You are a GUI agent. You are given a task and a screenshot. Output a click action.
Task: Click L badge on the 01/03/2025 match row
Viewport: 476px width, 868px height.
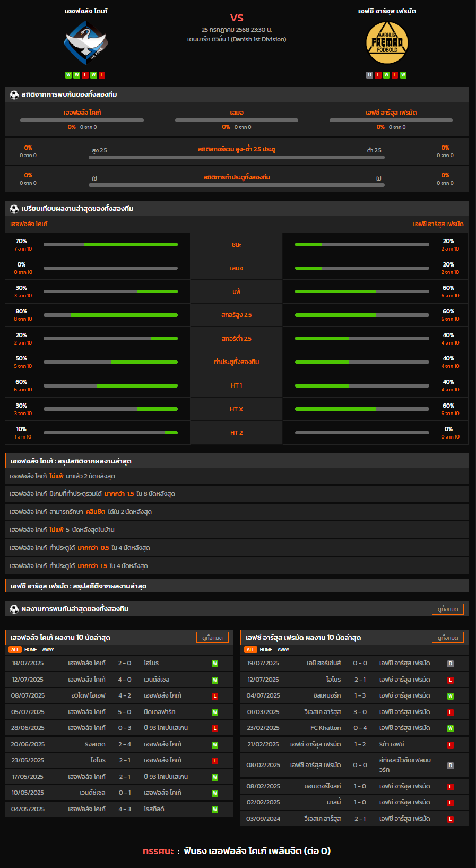(x=451, y=712)
